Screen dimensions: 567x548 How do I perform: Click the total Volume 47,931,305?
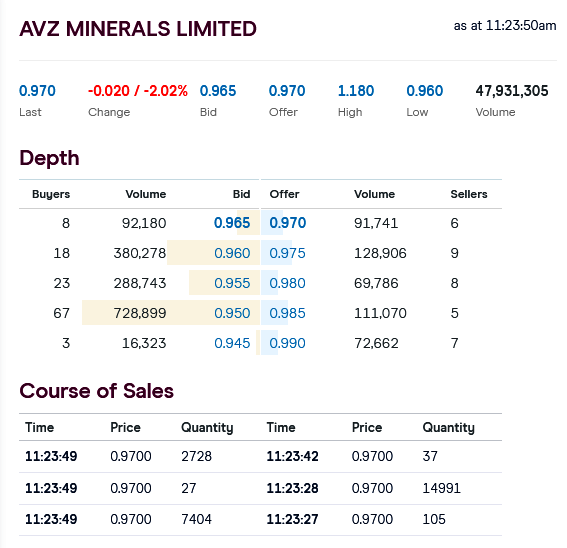click(512, 91)
